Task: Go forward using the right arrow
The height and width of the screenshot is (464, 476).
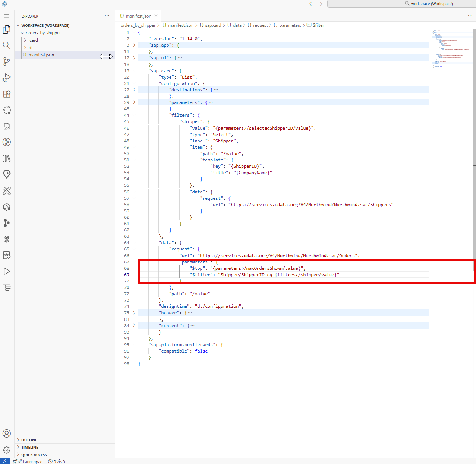Action: [320, 4]
